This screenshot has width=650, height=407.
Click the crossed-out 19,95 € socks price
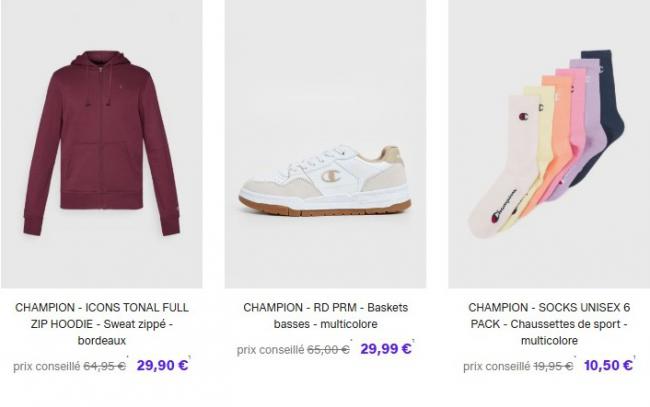pyautogui.click(x=552, y=367)
